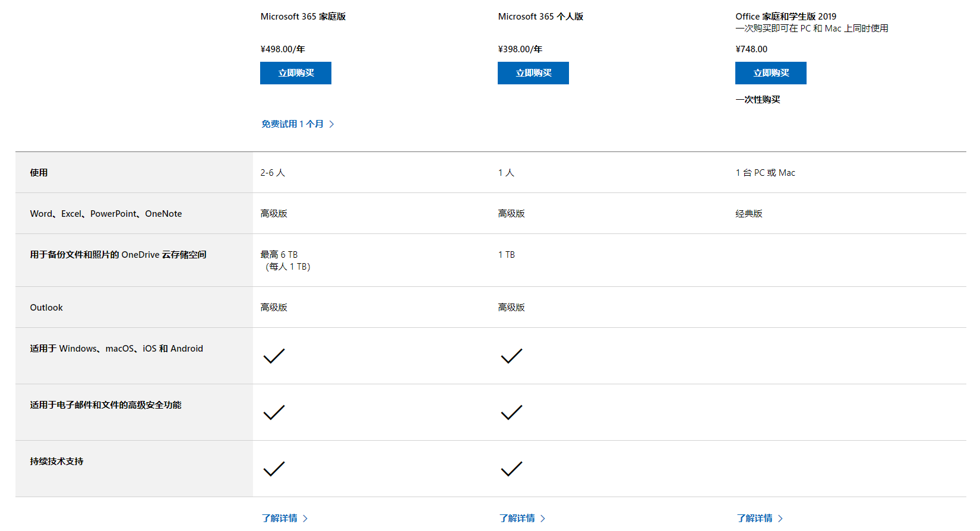Click 个人版 checkmark for 持续技术支持
Screen dimensions: 980x531
[x=511, y=469]
